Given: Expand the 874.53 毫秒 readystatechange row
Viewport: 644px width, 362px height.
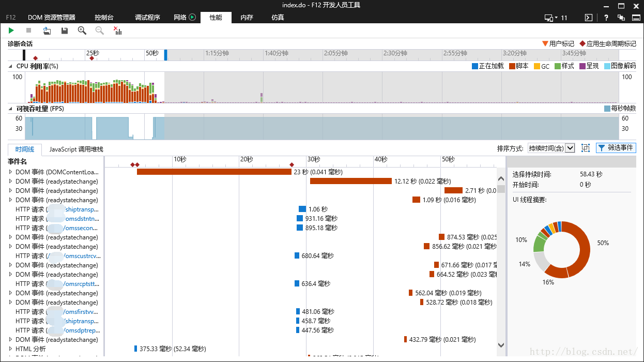Looking at the screenshot, I should point(10,237).
